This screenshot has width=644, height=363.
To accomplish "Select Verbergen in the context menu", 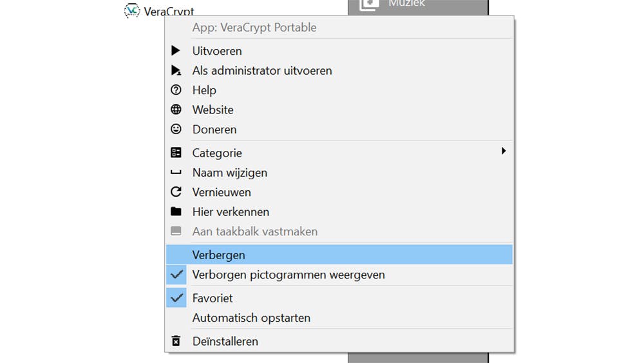I will click(x=219, y=255).
